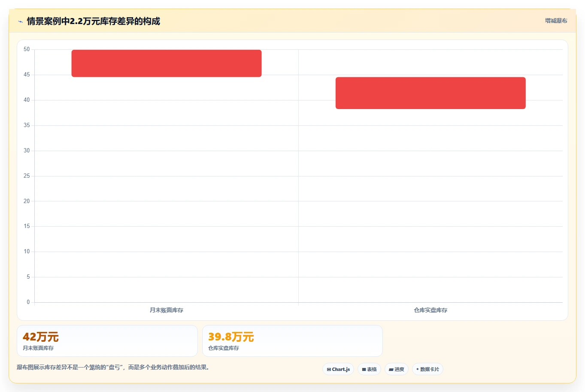Select the 表格 pill button
This screenshot has height=392, width=585.
[369, 369]
